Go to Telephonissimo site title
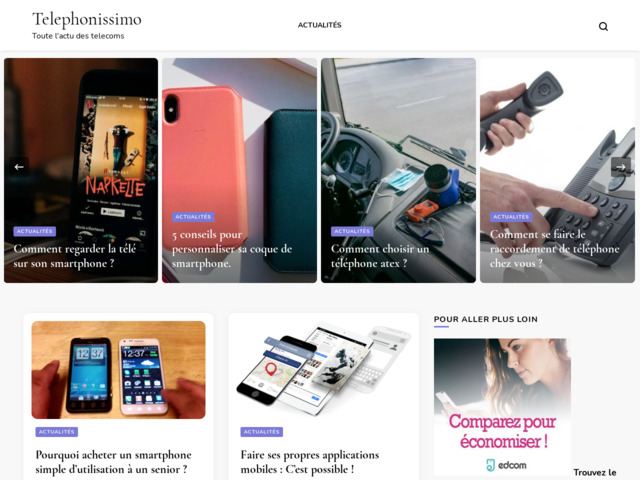This screenshot has width=640, height=480. [87, 19]
